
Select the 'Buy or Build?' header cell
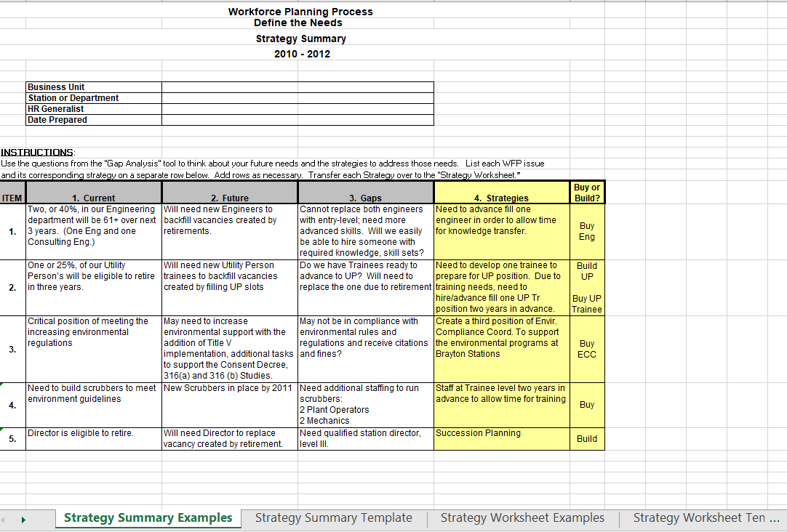point(586,193)
